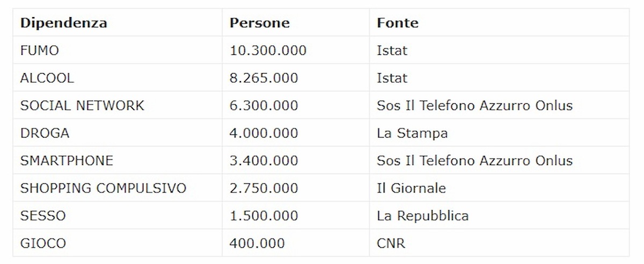Select the GIOCO cell
Image resolution: width=644 pixels, height=264 pixels.
pos(43,243)
